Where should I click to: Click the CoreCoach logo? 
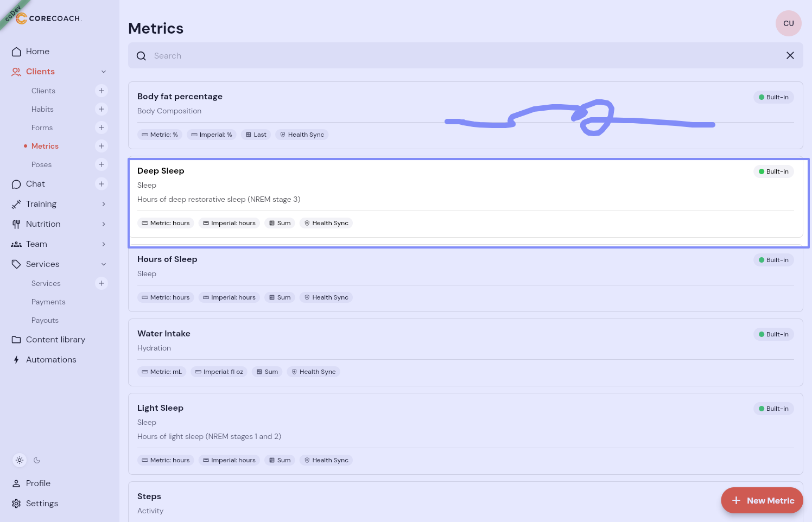click(x=48, y=18)
